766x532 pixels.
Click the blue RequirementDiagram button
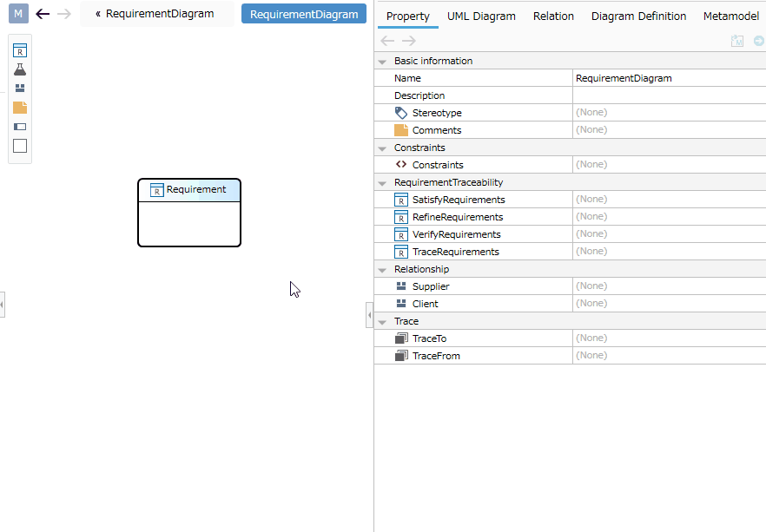click(x=304, y=14)
